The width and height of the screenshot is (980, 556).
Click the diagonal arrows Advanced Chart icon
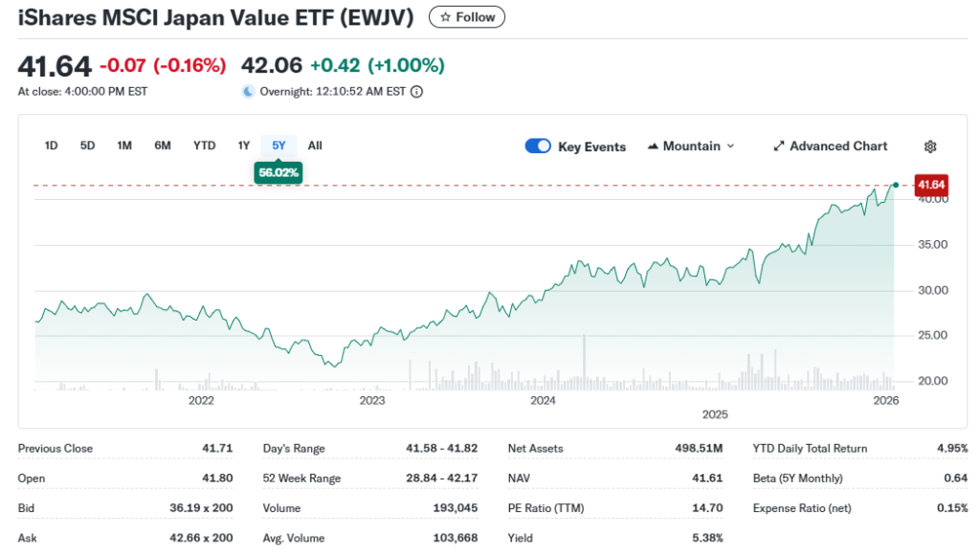[778, 145]
